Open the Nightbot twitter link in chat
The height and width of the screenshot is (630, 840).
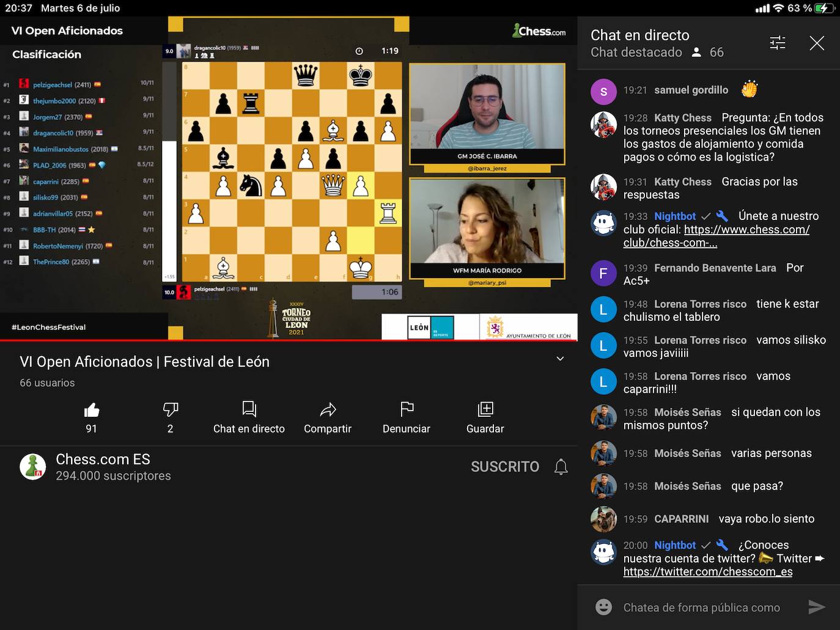(707, 571)
